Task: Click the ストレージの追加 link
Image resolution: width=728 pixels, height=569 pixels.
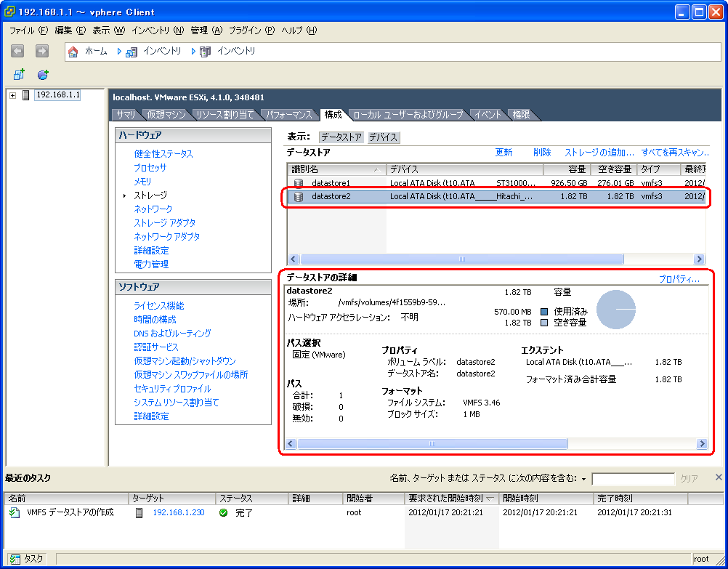Action: click(x=599, y=153)
